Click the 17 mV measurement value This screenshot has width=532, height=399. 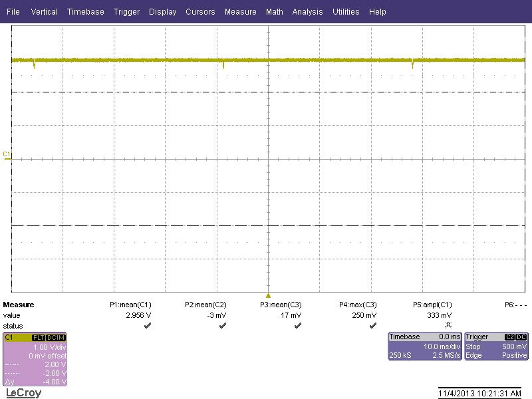point(291,315)
